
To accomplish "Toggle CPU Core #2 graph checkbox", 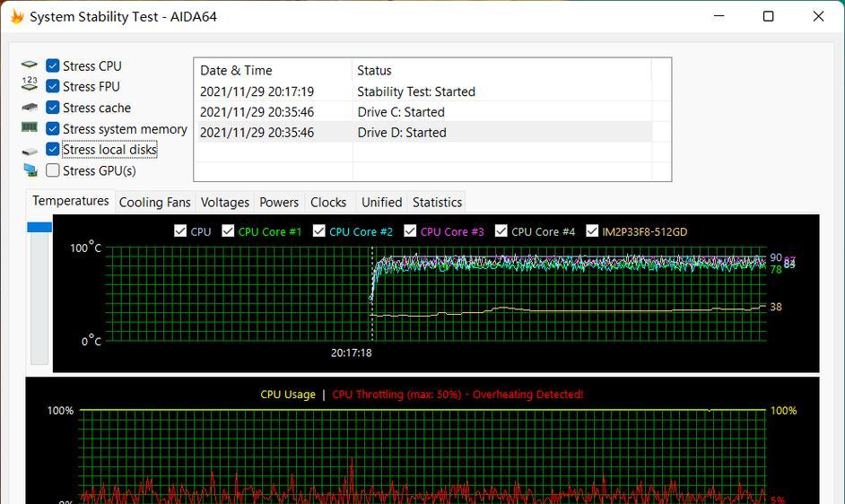I will coord(319,230).
